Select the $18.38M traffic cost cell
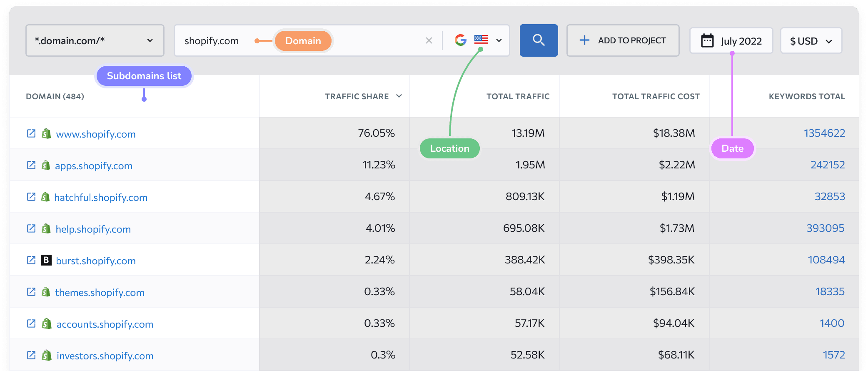The width and height of the screenshot is (868, 371). tap(634, 133)
